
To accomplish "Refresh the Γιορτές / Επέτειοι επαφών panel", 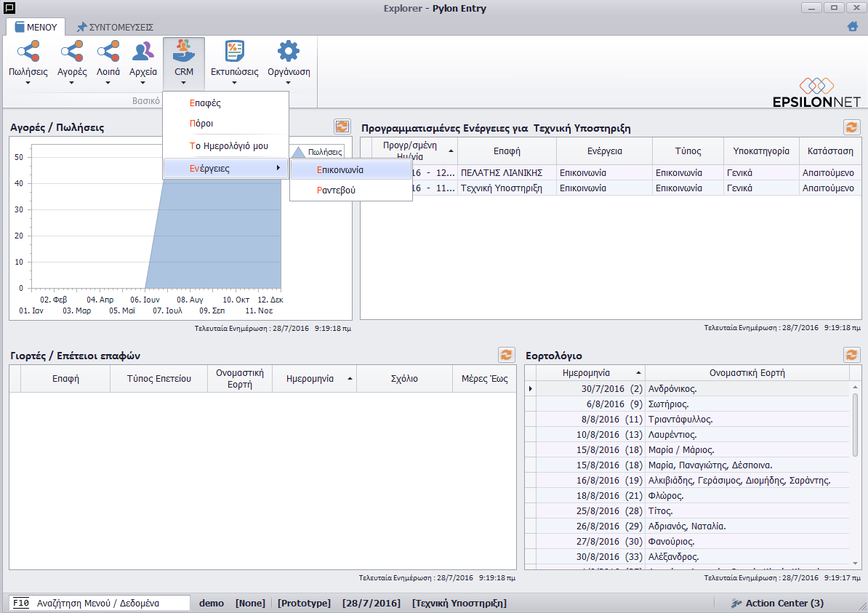I will tap(506, 355).
